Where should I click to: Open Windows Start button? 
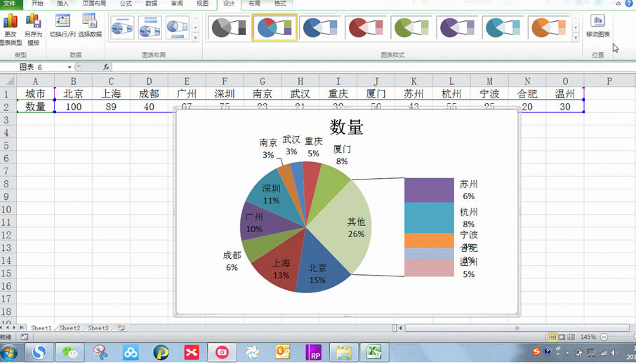click(x=9, y=353)
